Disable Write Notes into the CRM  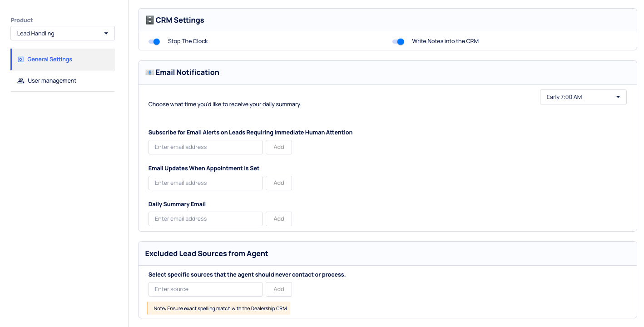click(x=398, y=41)
